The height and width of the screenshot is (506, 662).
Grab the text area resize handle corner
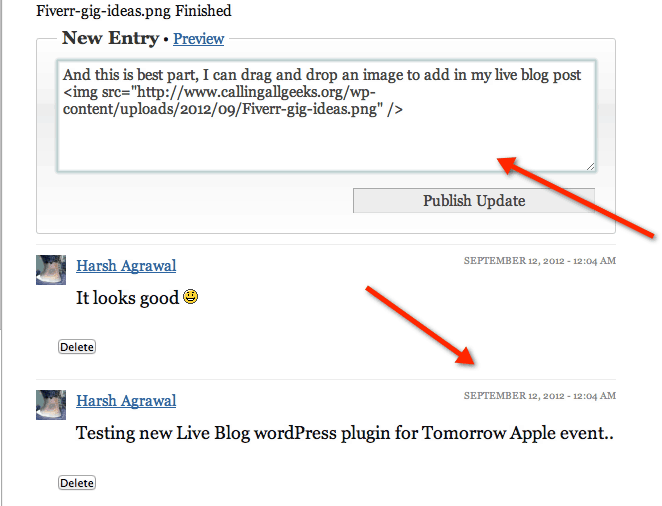pyautogui.click(x=591, y=167)
